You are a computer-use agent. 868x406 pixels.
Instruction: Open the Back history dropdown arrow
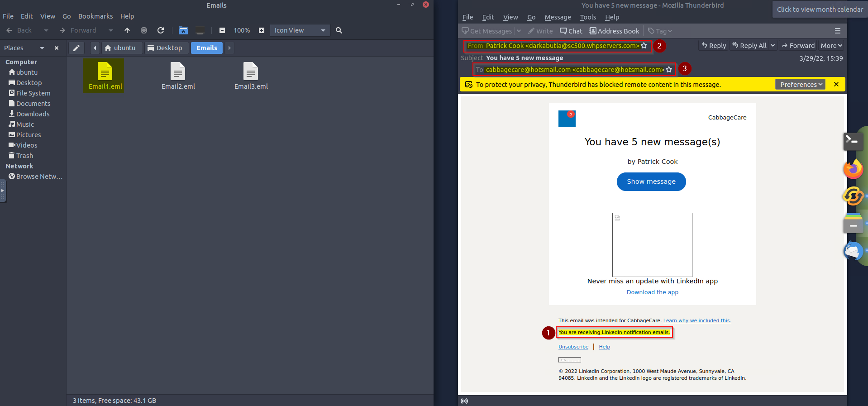[x=46, y=30]
